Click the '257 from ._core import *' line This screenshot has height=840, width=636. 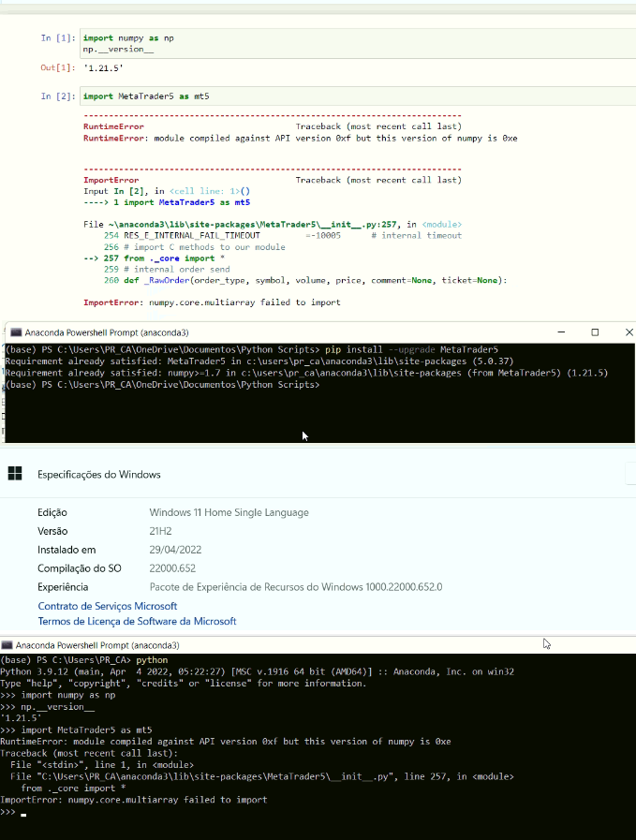coord(154,258)
